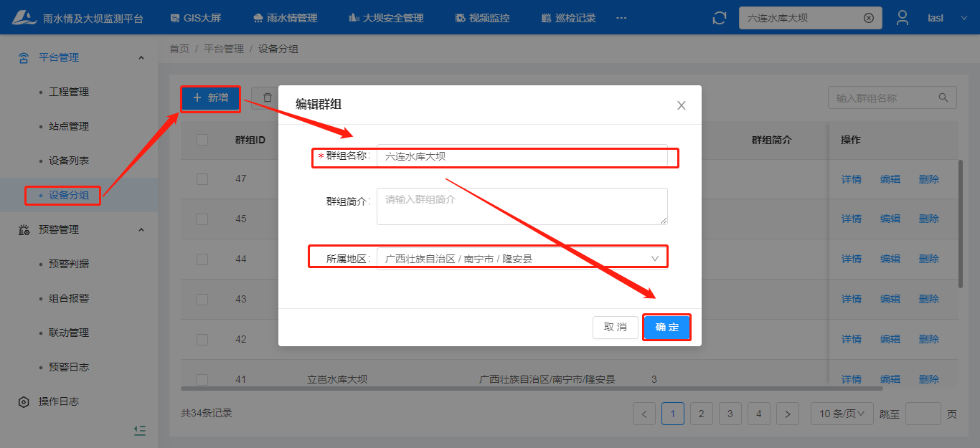This screenshot has height=448, width=980.
Task: Collapse the sidebar with fold icon
Action: 140,430
